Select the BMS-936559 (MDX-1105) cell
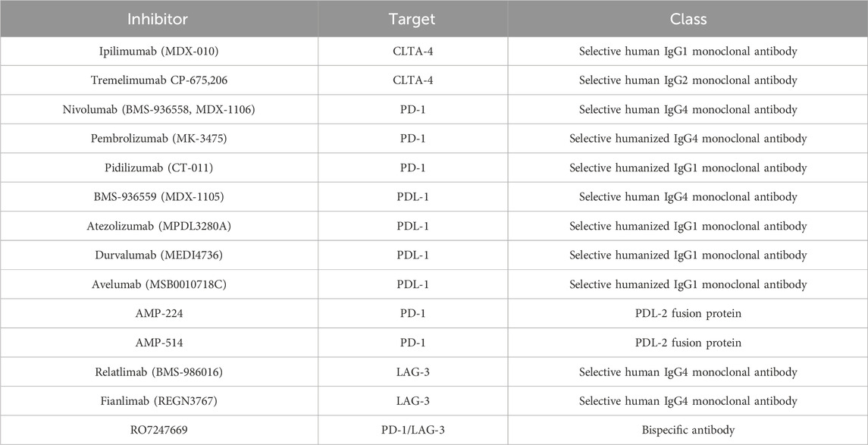868x445 pixels. (158, 197)
